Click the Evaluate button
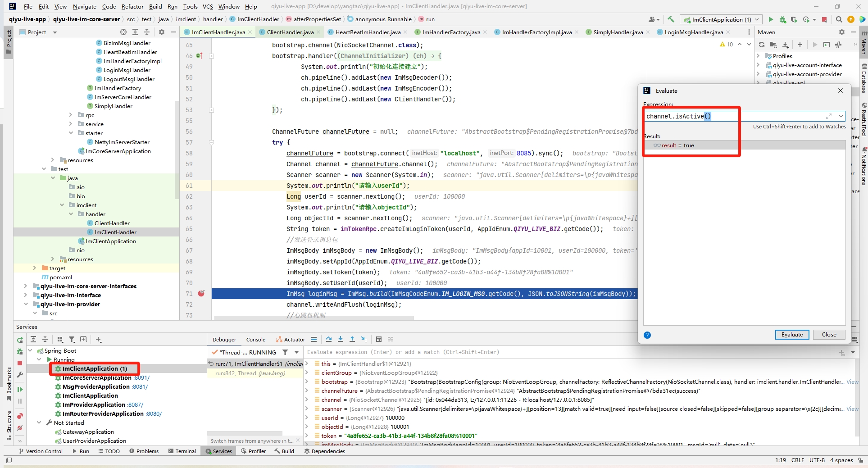The image size is (868, 468). click(792, 335)
